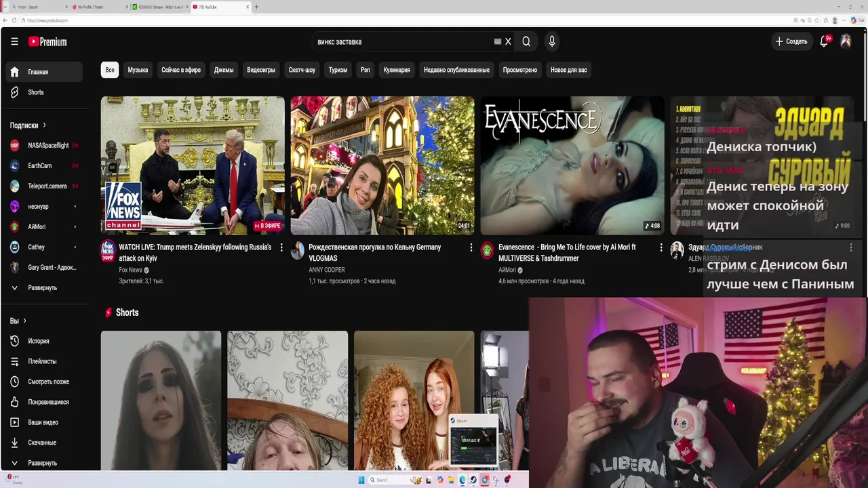Select the Все filter chip

(110, 70)
